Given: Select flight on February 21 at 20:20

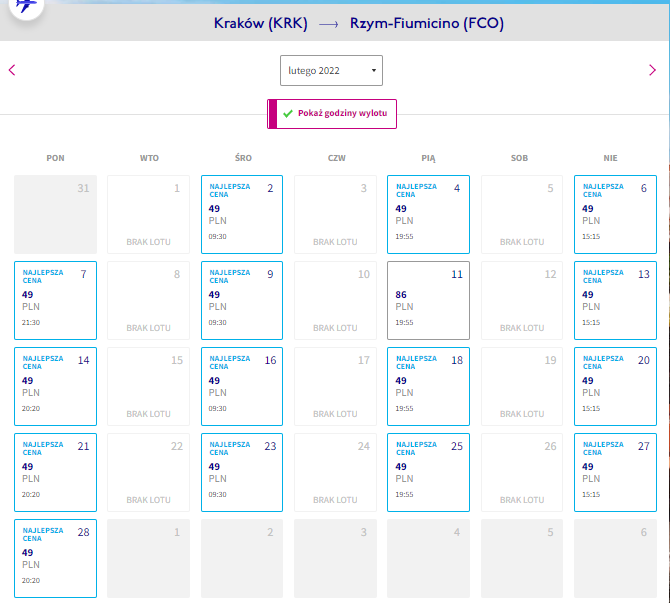Looking at the screenshot, I should click(x=56, y=472).
